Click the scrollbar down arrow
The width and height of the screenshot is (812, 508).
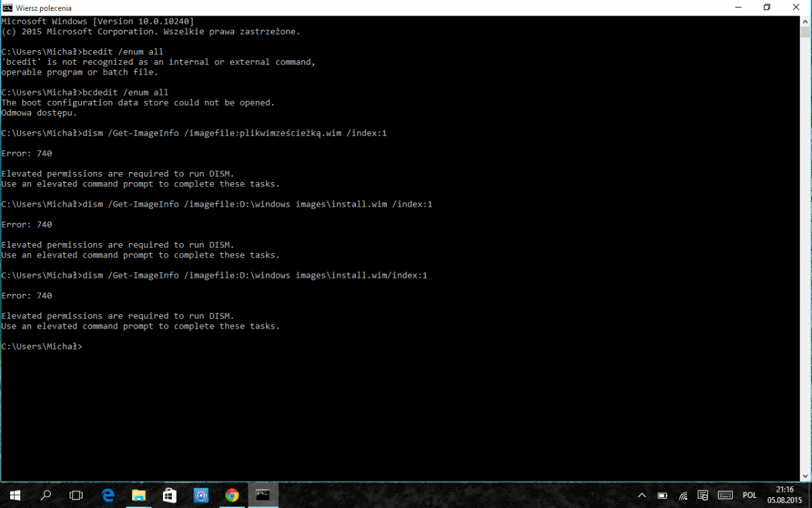coord(805,476)
